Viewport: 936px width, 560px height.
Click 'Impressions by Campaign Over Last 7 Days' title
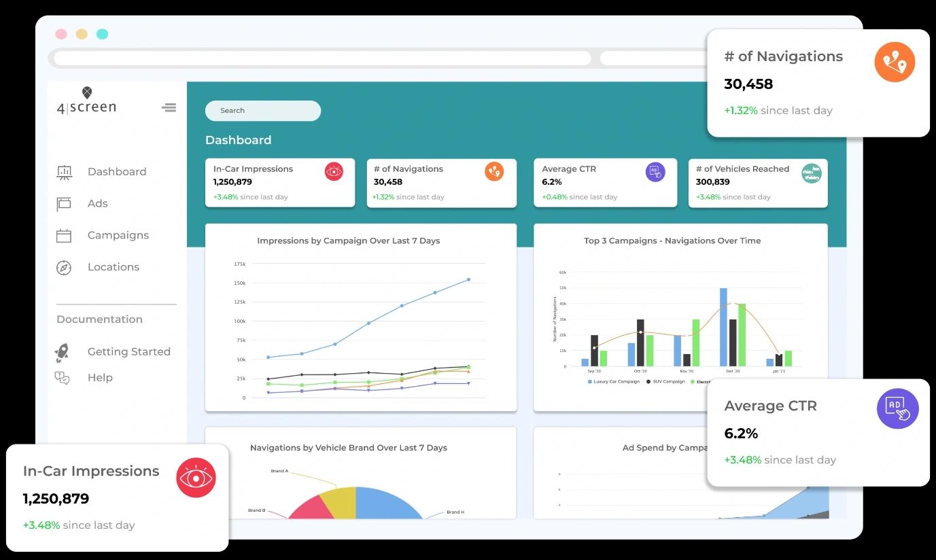[x=349, y=241]
